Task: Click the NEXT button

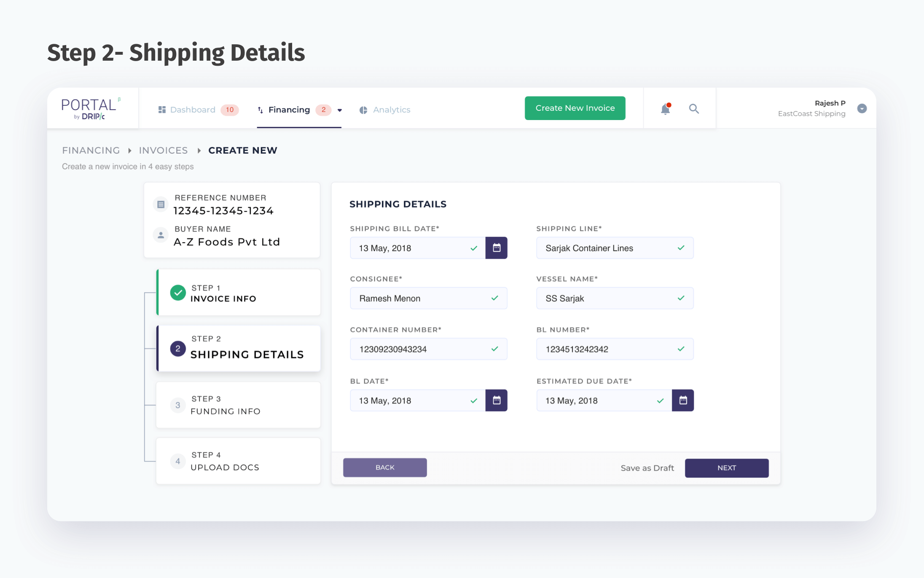Action: pos(727,468)
